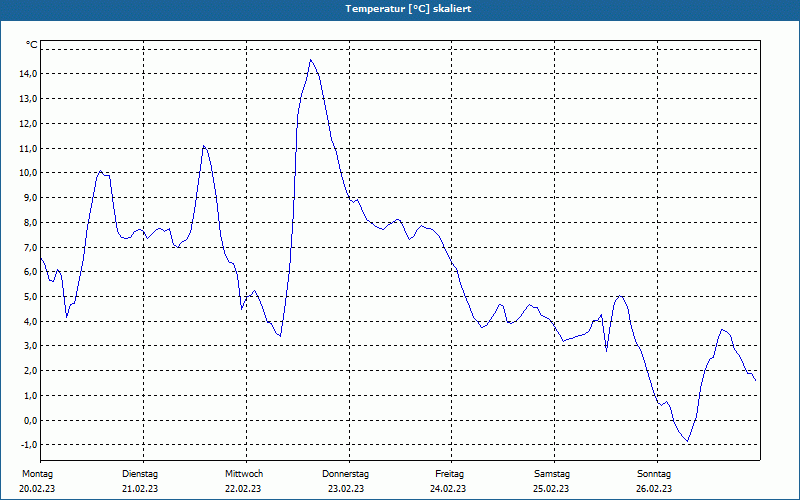Click the 13,0 y-axis label
This screenshot has width=800, height=500.
28,98
